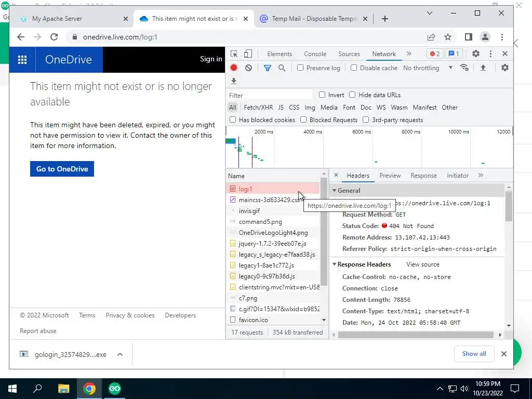Click Sign in link on OneDrive

pyautogui.click(x=211, y=59)
